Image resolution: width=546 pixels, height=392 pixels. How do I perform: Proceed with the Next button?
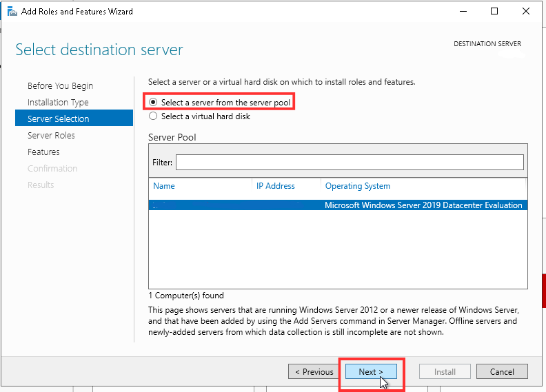(x=371, y=372)
